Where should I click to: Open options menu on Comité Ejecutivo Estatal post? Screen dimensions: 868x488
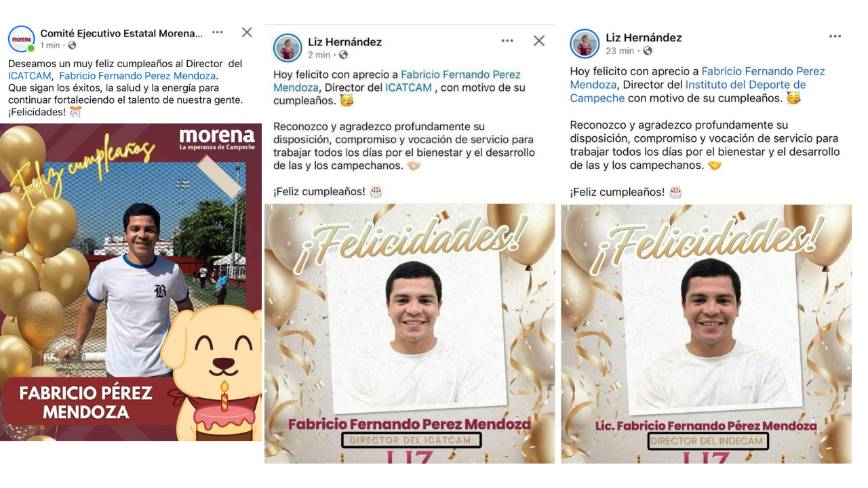(x=217, y=33)
